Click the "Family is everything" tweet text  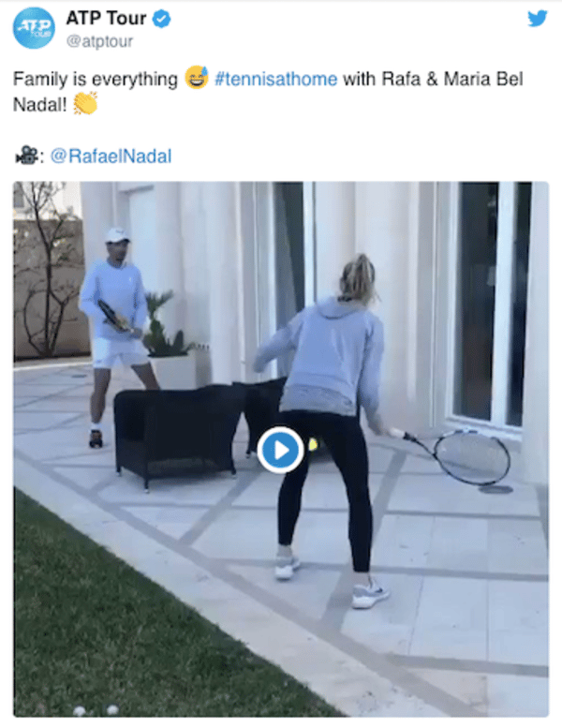tap(96, 80)
